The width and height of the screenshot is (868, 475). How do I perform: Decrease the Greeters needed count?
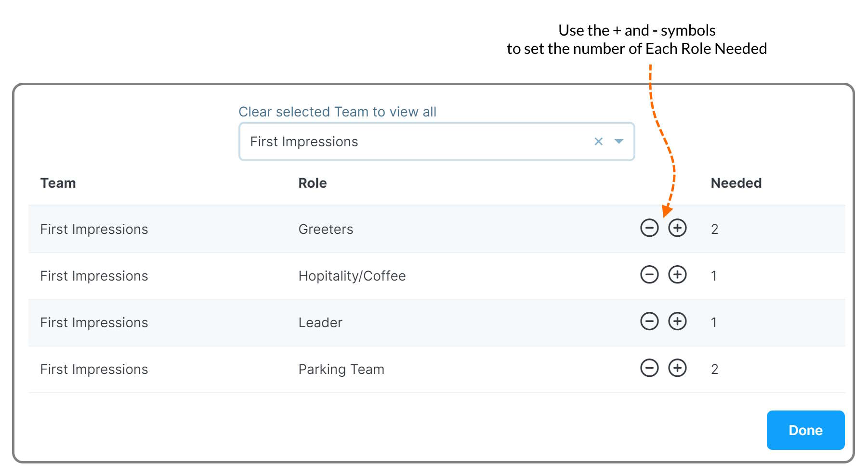coord(649,228)
